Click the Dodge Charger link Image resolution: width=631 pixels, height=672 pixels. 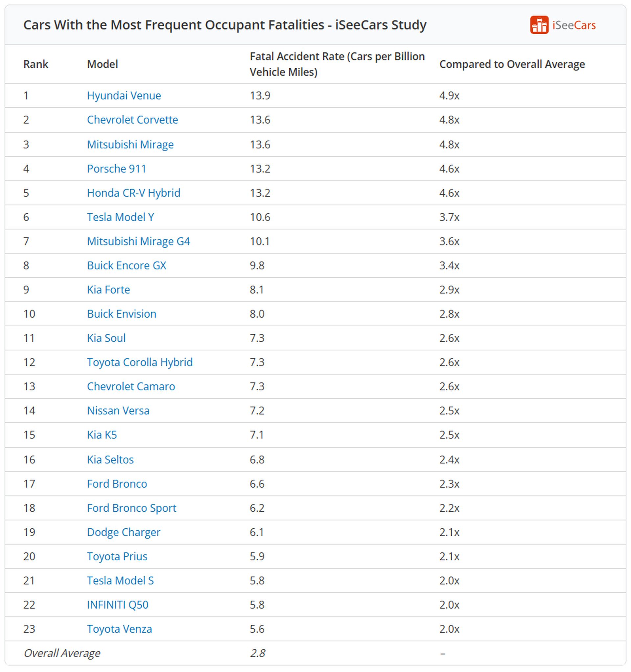[x=124, y=532]
